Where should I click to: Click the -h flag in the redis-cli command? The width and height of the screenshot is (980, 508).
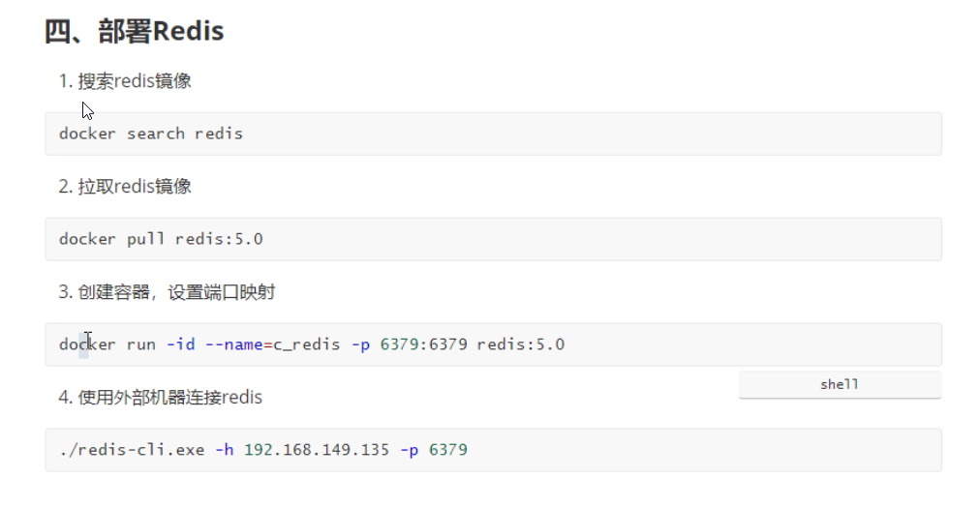[225, 450]
